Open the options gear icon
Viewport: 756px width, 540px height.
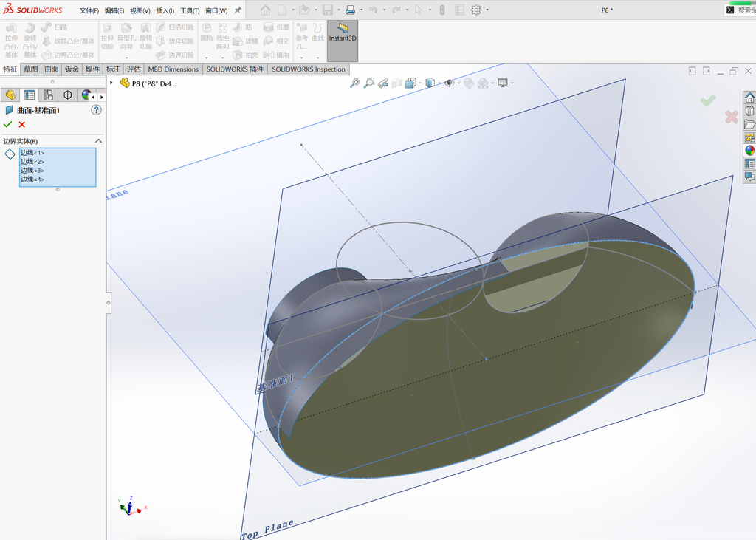pyautogui.click(x=476, y=10)
